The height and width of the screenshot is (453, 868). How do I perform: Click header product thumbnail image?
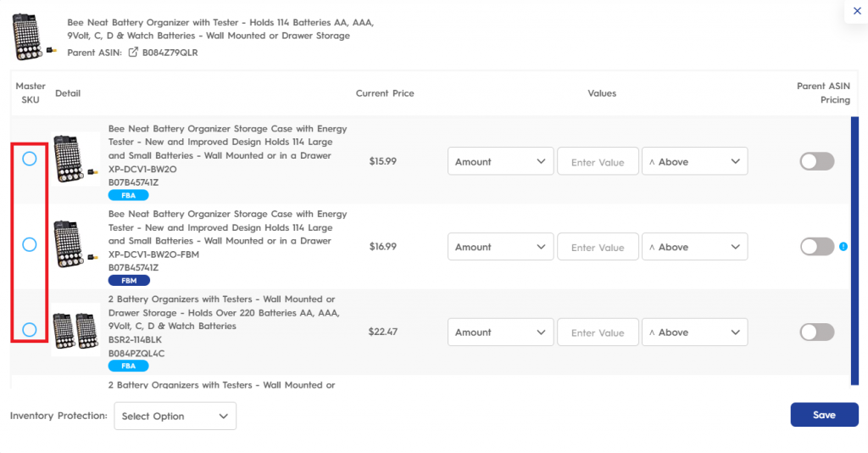(x=33, y=36)
